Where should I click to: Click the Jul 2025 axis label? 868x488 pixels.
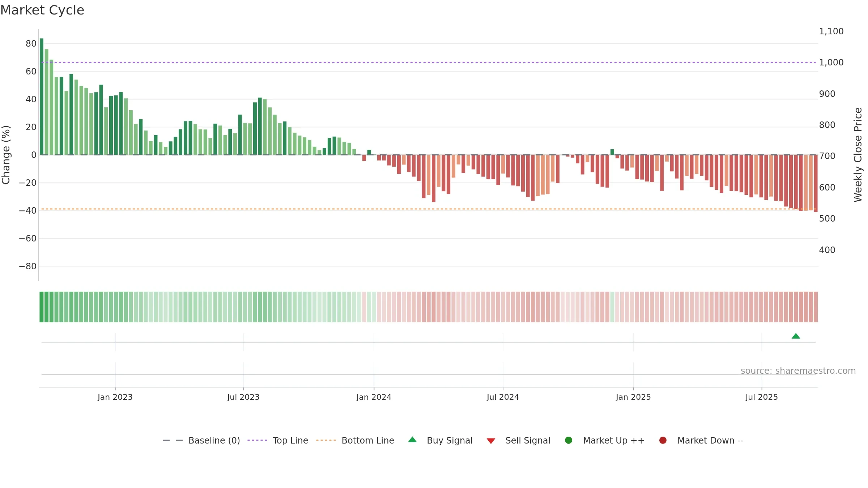(762, 397)
